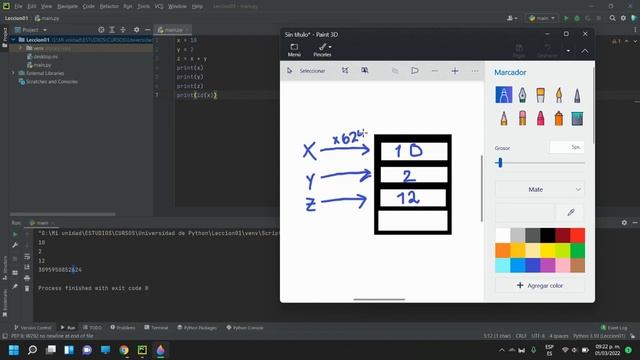Toggle soft-wrap icon in Run panel
Screen dimensions: 640x360
click(27, 256)
